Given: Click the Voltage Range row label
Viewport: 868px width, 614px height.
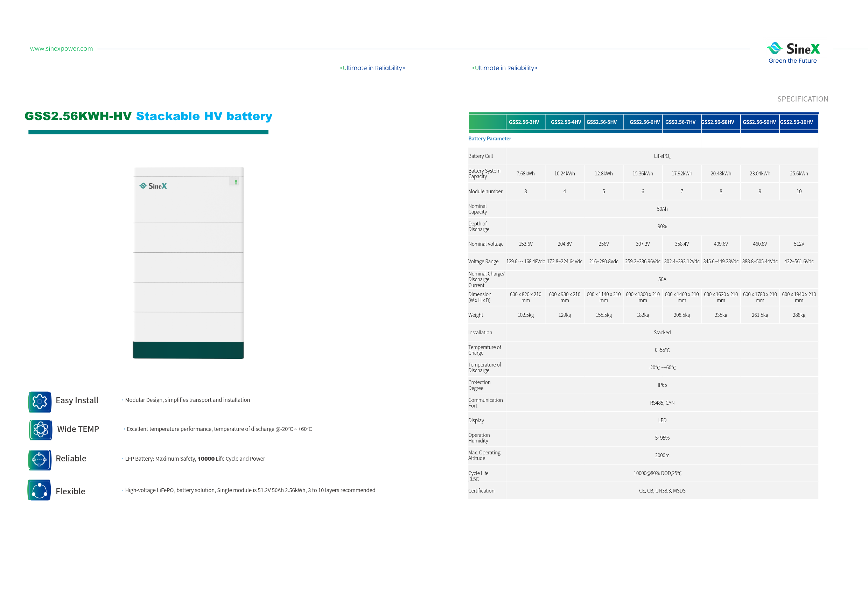Looking at the screenshot, I should pyautogui.click(x=483, y=261).
